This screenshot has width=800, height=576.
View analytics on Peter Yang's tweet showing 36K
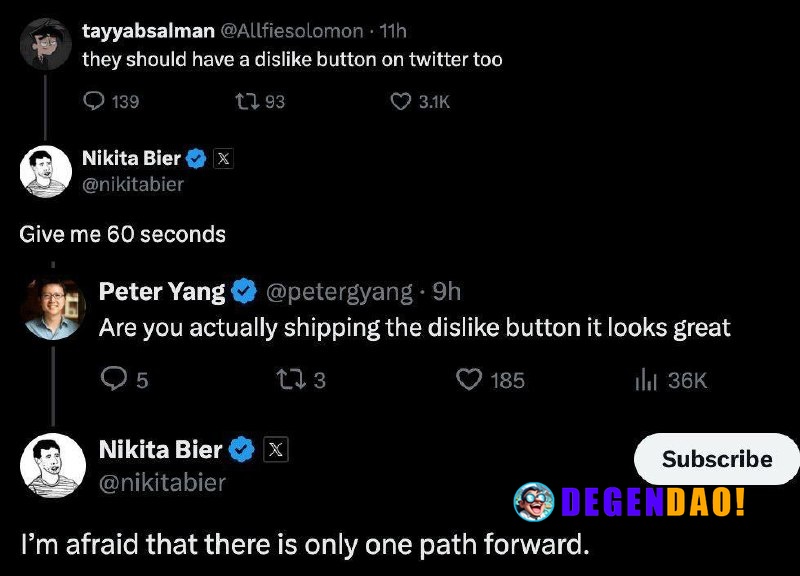point(646,380)
